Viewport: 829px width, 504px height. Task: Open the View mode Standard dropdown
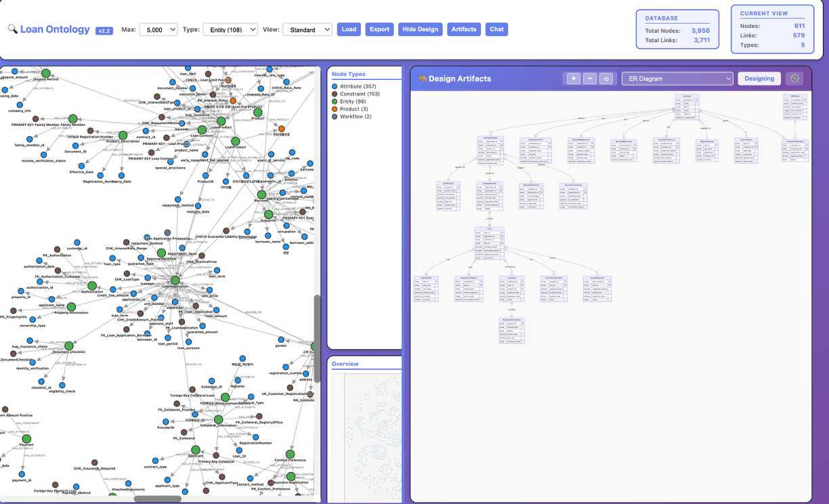(307, 29)
